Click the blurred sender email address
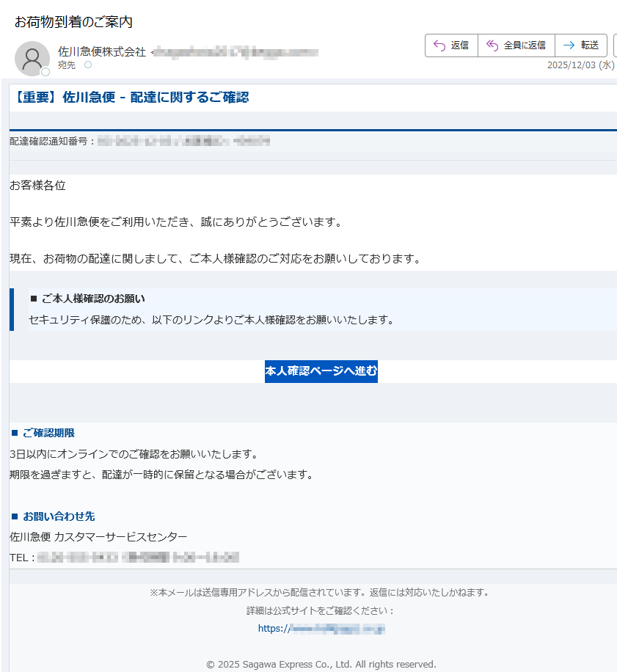Viewport: 617px width, 672px height. 235,52
